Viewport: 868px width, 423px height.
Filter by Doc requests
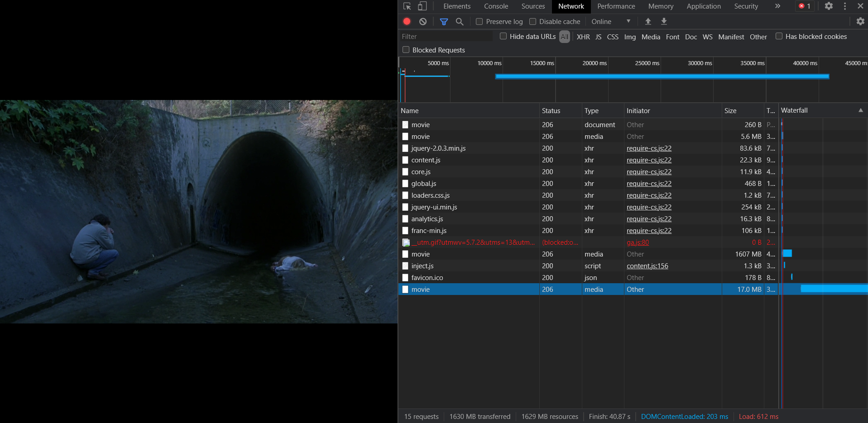pos(691,37)
